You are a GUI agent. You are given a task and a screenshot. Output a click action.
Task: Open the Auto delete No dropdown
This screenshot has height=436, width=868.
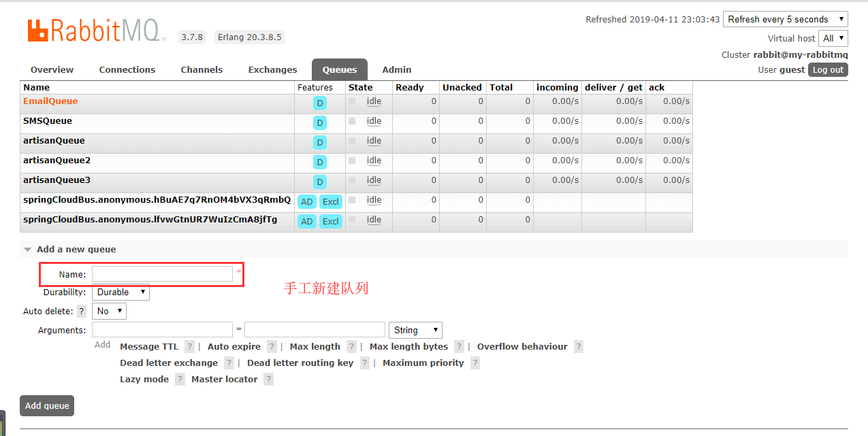point(110,311)
